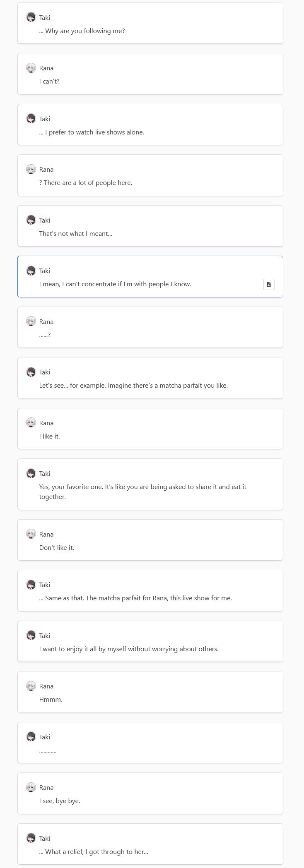Click Rana's avatar beside "I can't?"
This screenshot has height=868, width=304.
click(x=31, y=68)
